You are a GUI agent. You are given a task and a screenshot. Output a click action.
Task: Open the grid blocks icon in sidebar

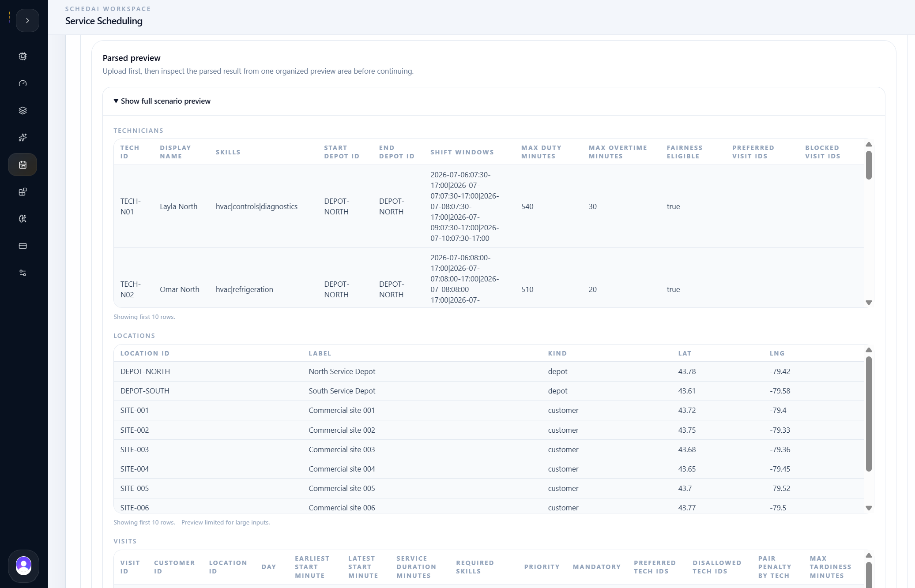click(23, 192)
